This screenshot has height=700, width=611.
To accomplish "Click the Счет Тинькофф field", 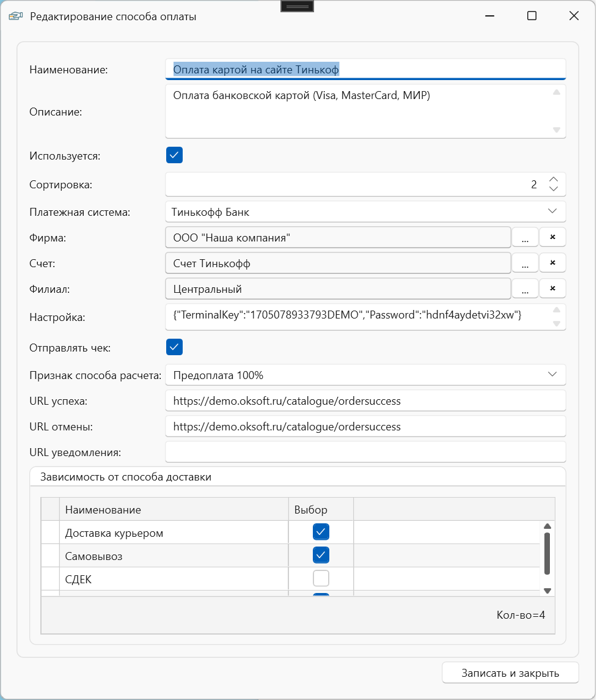I will (338, 263).
